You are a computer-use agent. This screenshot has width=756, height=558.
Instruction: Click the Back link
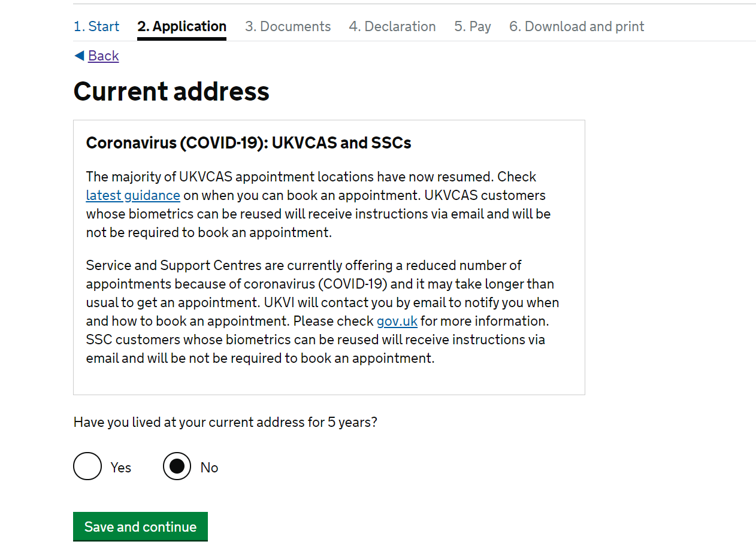[x=104, y=56]
